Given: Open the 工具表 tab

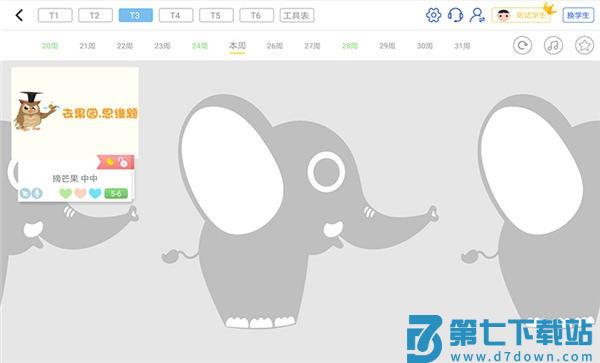Looking at the screenshot, I should pos(297,15).
